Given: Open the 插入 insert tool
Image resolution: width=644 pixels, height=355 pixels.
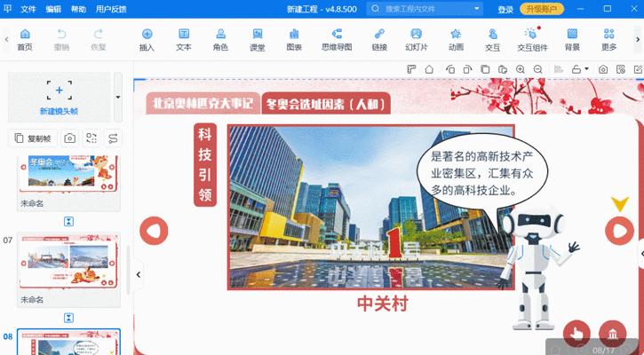Looking at the screenshot, I should (x=147, y=40).
